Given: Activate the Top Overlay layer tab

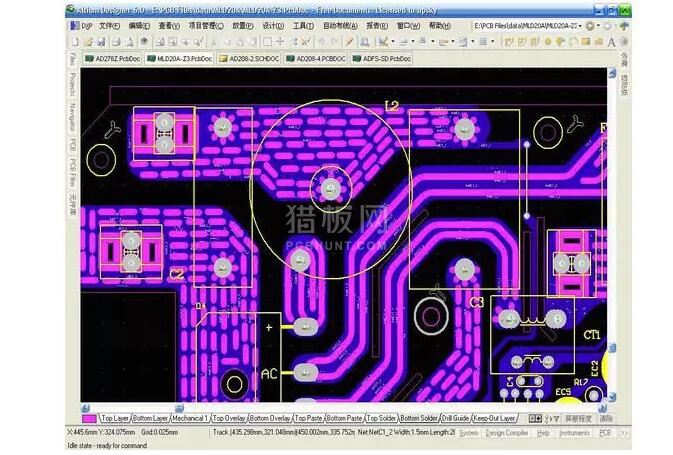Looking at the screenshot, I should click(229, 418).
